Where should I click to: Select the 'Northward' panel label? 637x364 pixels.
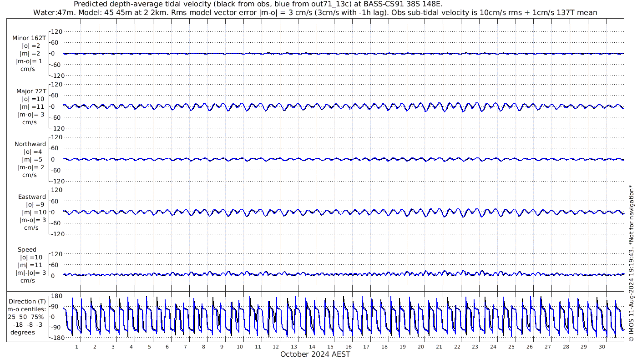(x=30, y=144)
